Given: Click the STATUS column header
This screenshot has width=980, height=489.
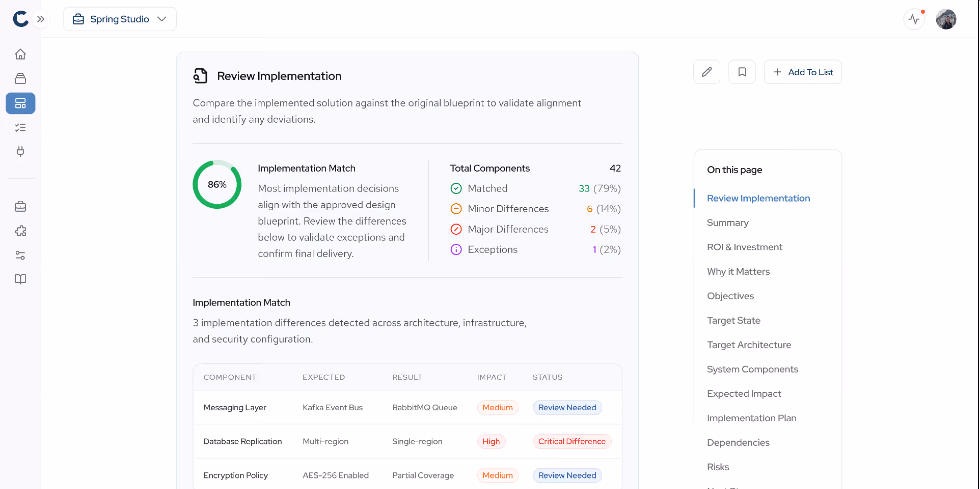Looking at the screenshot, I should pyautogui.click(x=547, y=377).
